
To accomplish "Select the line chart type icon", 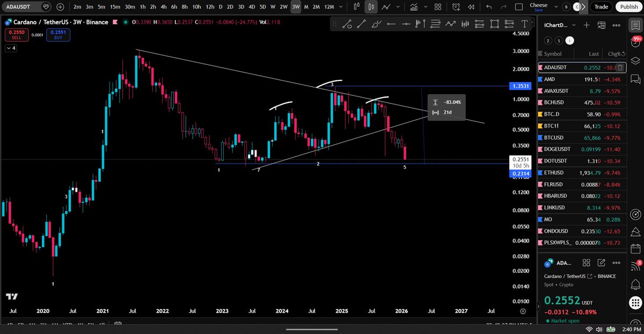I will [386, 7].
